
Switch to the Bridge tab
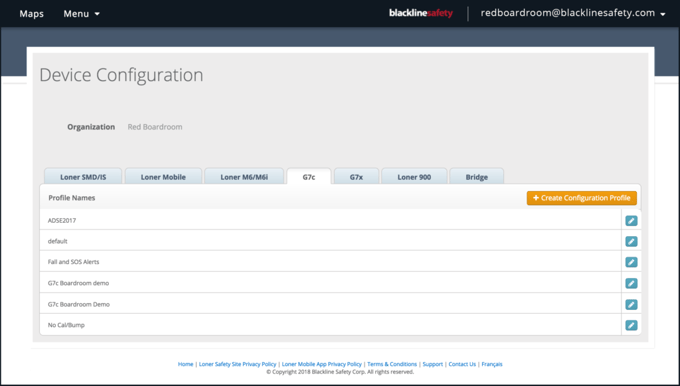(x=477, y=177)
